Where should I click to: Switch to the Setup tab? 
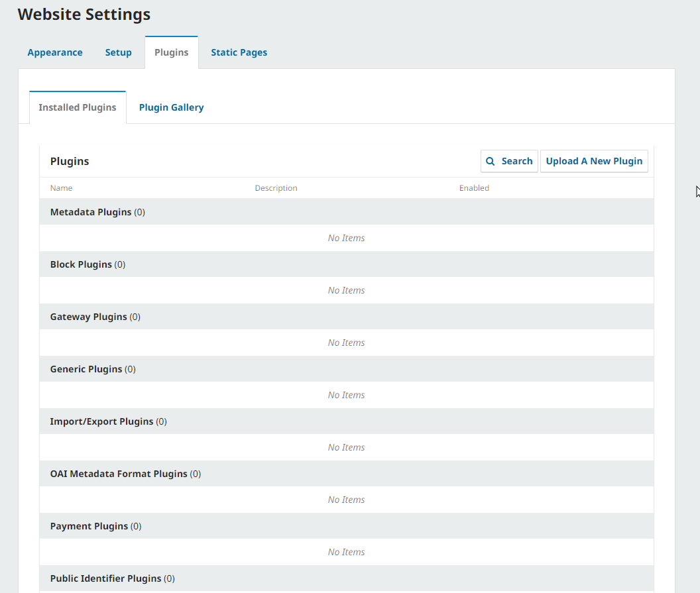pos(118,52)
